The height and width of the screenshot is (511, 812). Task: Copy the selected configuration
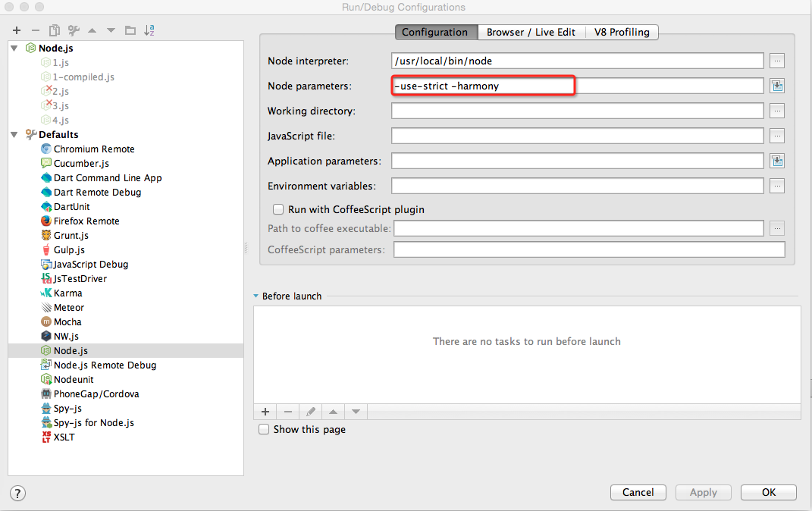[55, 30]
